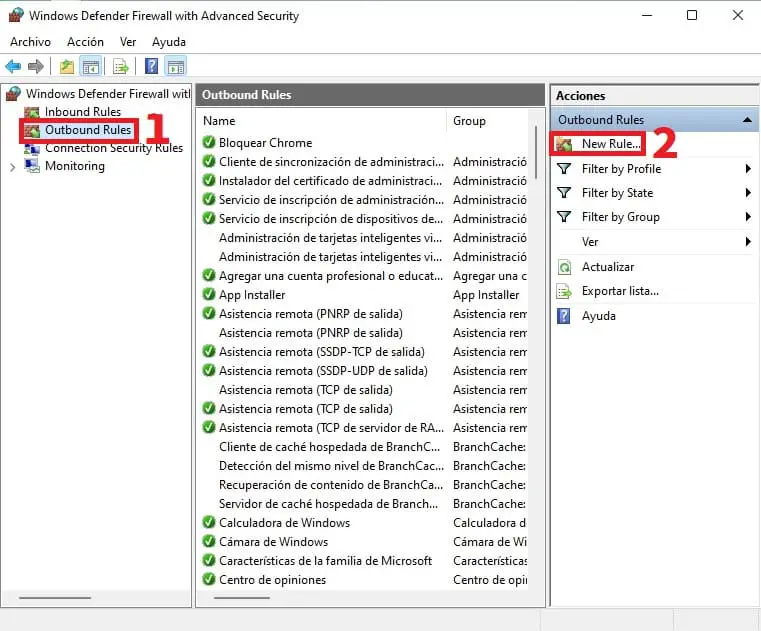
Task: Click the Back arrow toolbar icon
Action: (13, 66)
